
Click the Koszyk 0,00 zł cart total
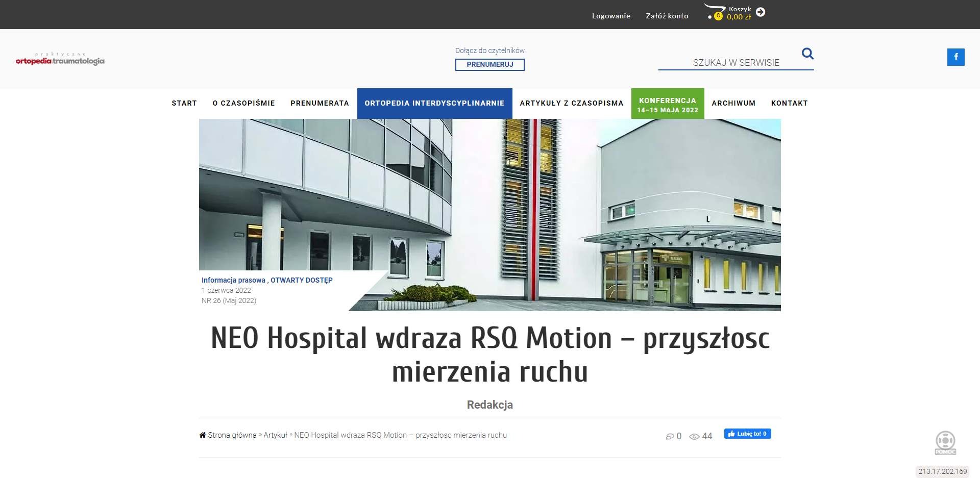(x=739, y=13)
